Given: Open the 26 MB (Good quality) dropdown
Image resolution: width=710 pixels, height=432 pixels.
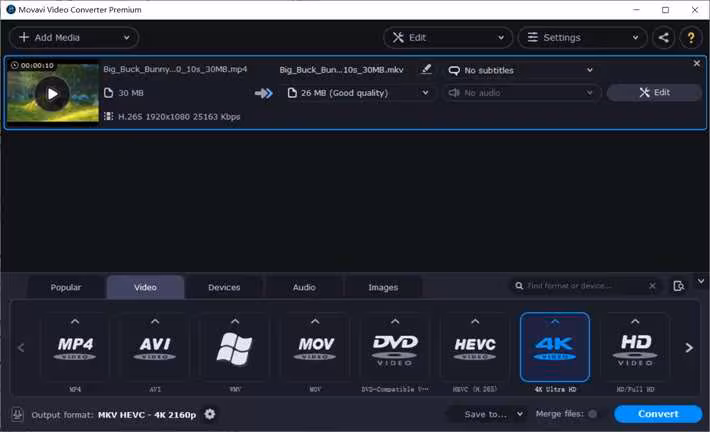Looking at the screenshot, I should click(359, 93).
